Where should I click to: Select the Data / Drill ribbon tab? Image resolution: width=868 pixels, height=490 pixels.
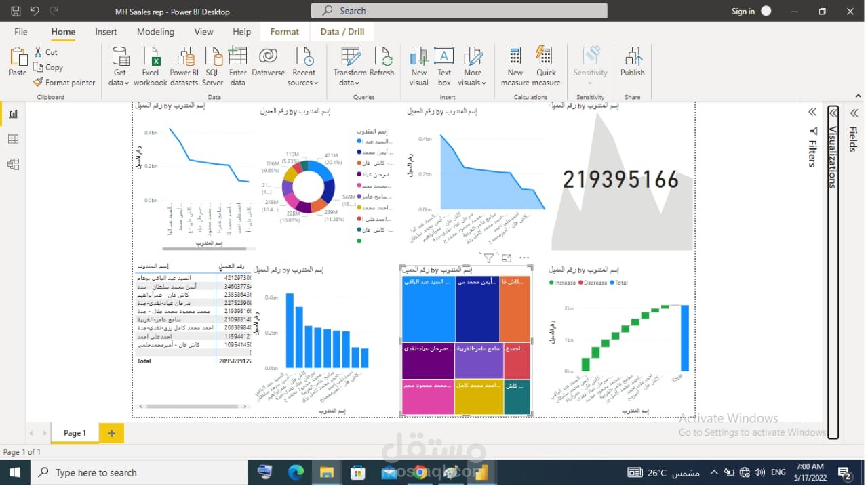(342, 32)
